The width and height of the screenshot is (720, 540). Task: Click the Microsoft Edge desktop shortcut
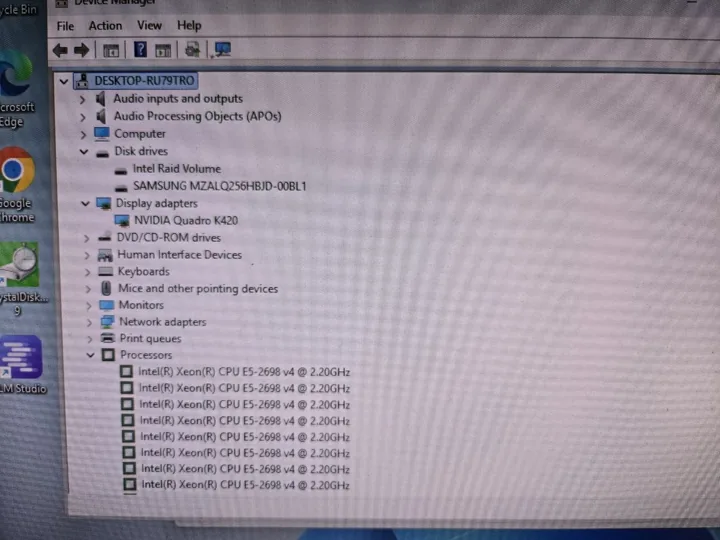tap(17, 90)
